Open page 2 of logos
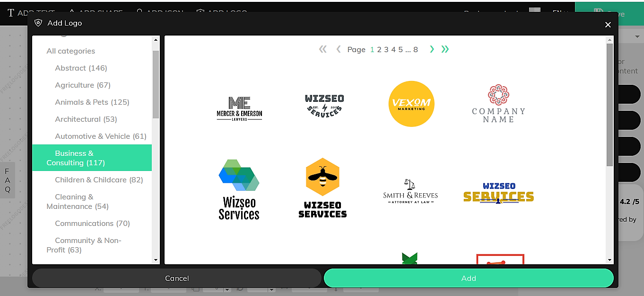 point(379,49)
